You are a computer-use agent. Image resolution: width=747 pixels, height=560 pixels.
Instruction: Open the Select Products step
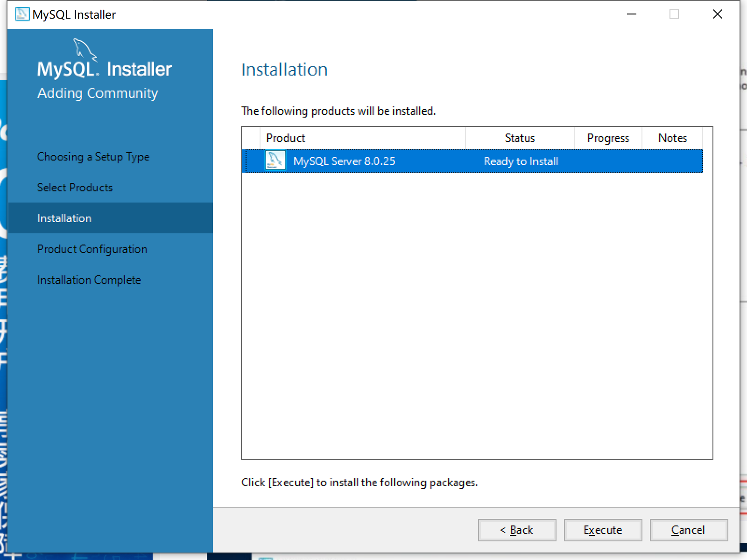75,188
